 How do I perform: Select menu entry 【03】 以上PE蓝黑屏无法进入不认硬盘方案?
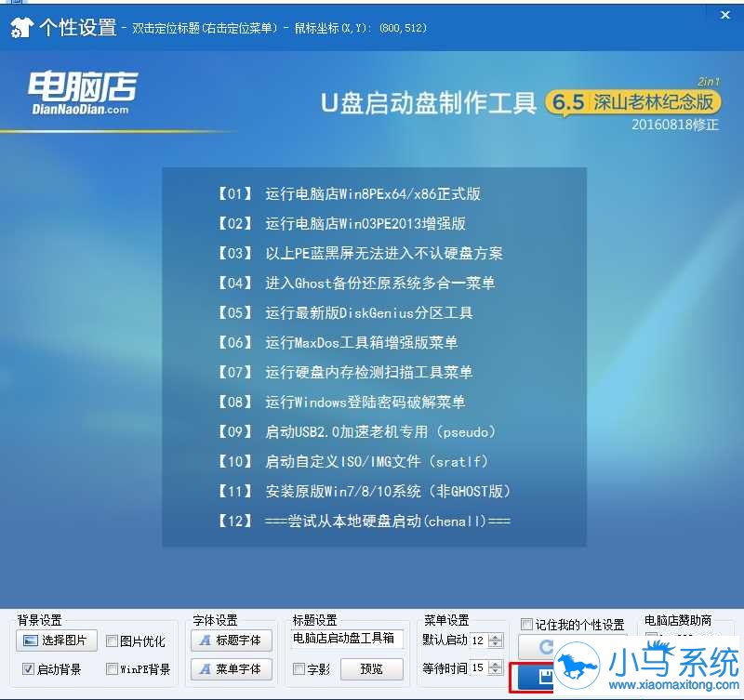[x=359, y=253]
